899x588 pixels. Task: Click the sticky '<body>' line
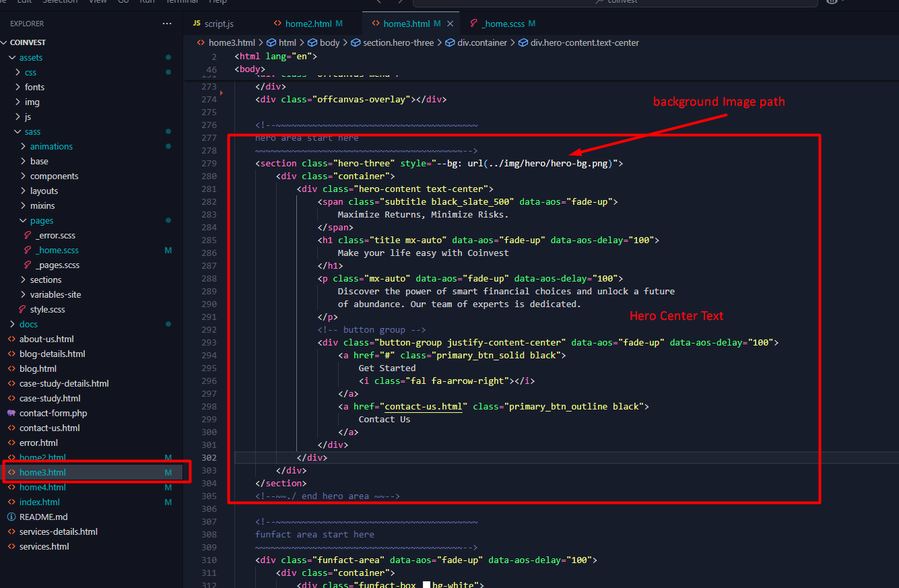[250, 69]
